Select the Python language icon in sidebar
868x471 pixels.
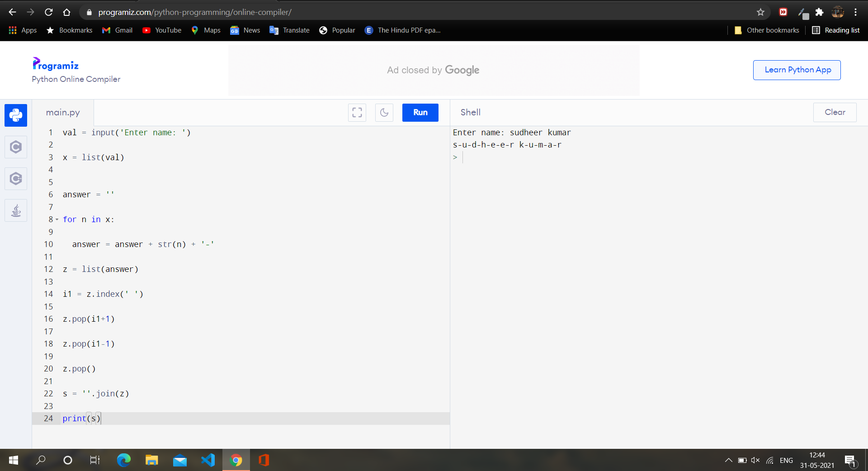[16, 115]
